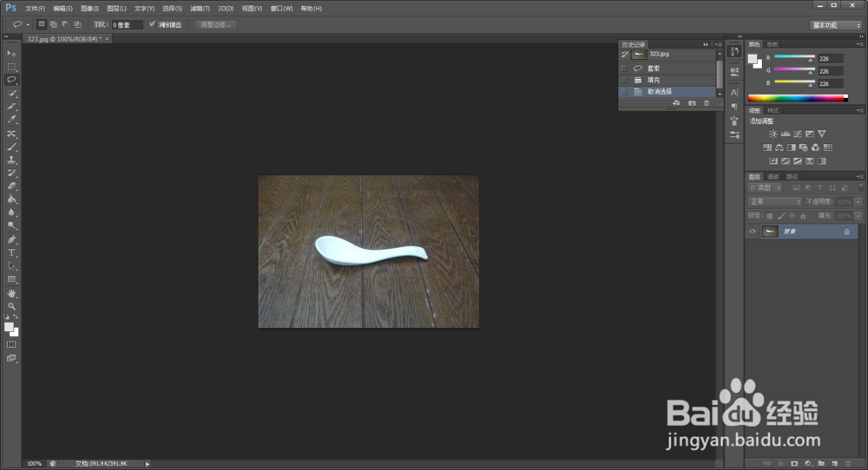Switch to the 色板 swatches tab

click(773, 44)
